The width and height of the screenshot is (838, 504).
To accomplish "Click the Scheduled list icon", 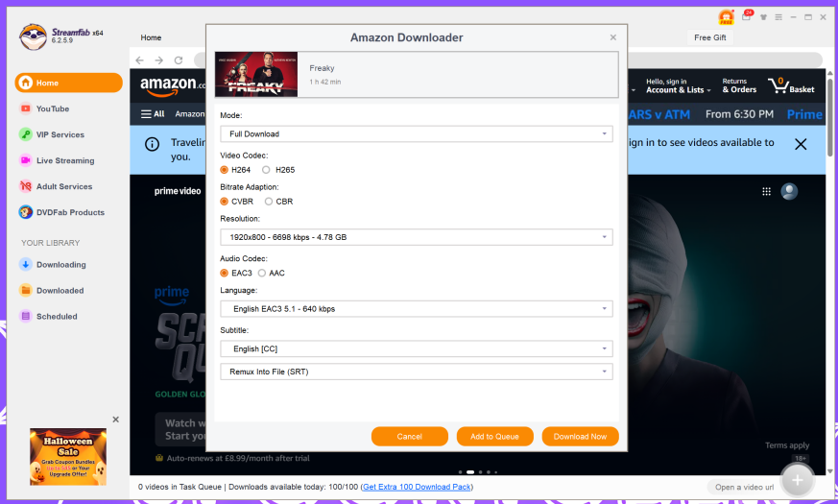I will 25,317.
